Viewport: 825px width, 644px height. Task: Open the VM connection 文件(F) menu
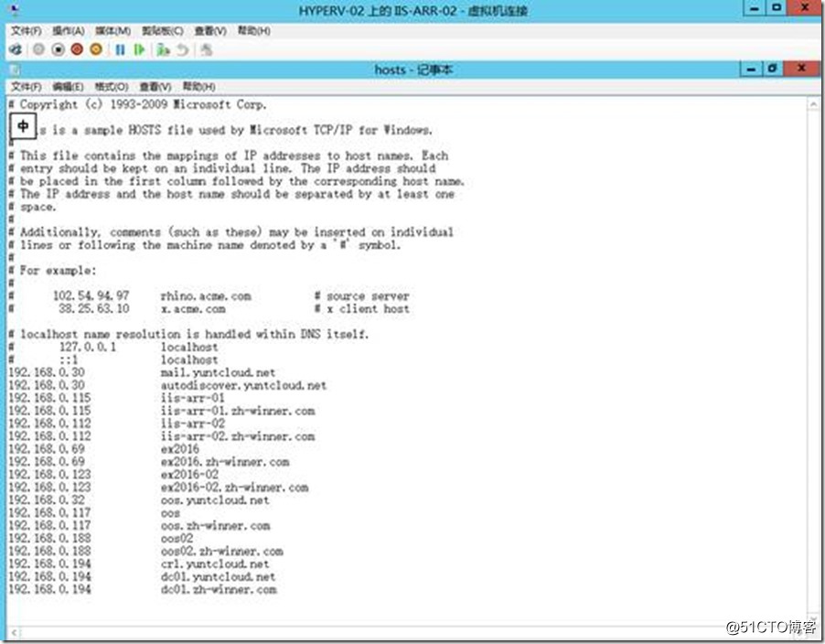(x=27, y=31)
